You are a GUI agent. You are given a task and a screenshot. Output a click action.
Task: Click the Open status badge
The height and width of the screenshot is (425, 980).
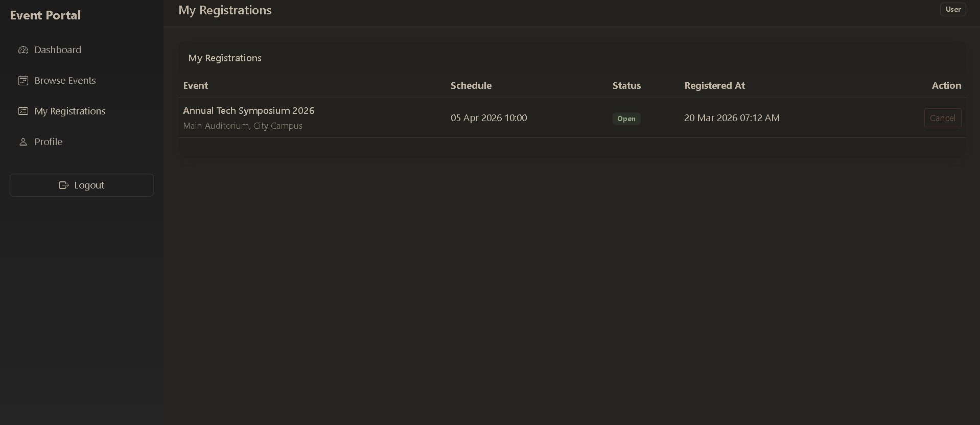pos(626,119)
